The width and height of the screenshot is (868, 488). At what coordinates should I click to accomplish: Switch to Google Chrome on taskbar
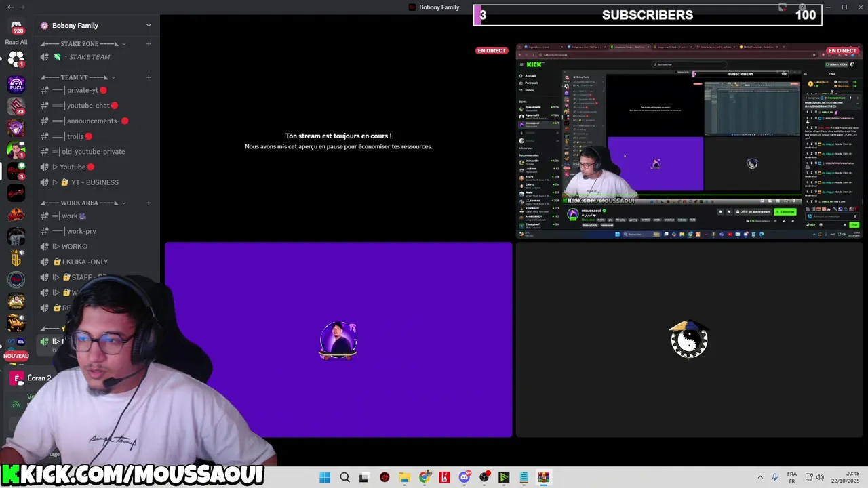tap(425, 477)
